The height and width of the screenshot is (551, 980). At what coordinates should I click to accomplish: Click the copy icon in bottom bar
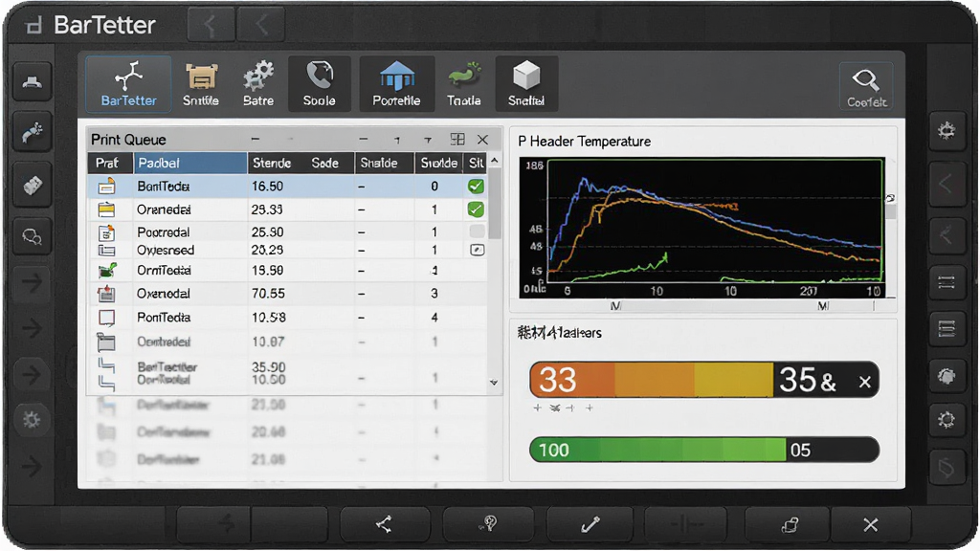pyautogui.click(x=790, y=524)
